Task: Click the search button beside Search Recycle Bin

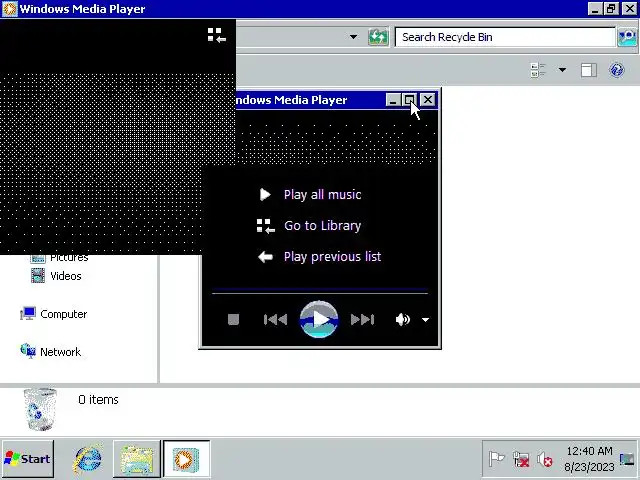Action: point(627,37)
